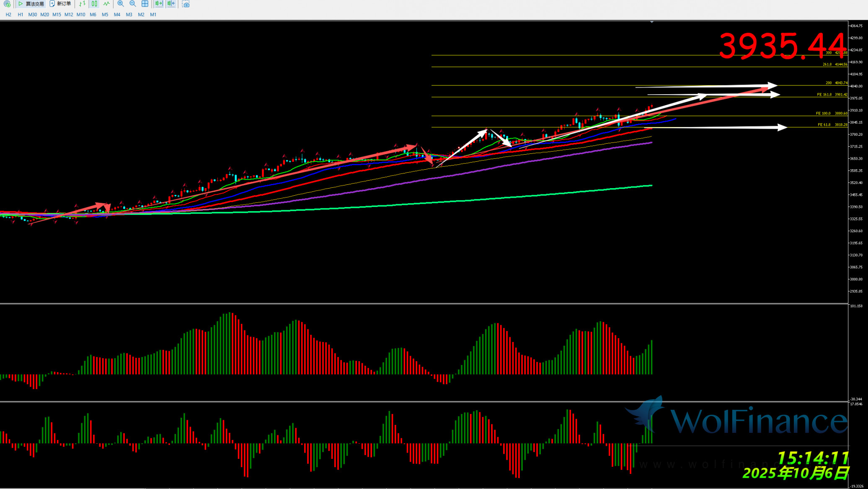This screenshot has width=868, height=489.
Task: Select the M1 timeframe
Action: tap(153, 15)
